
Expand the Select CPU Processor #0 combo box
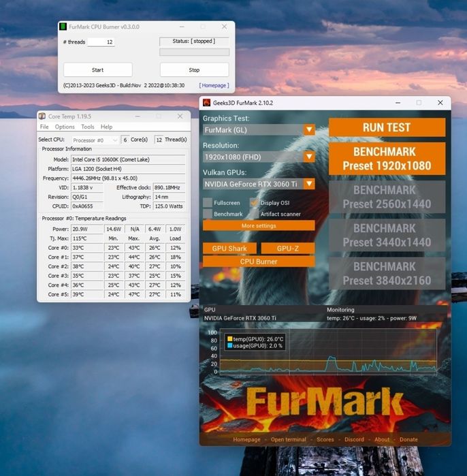tap(95, 140)
